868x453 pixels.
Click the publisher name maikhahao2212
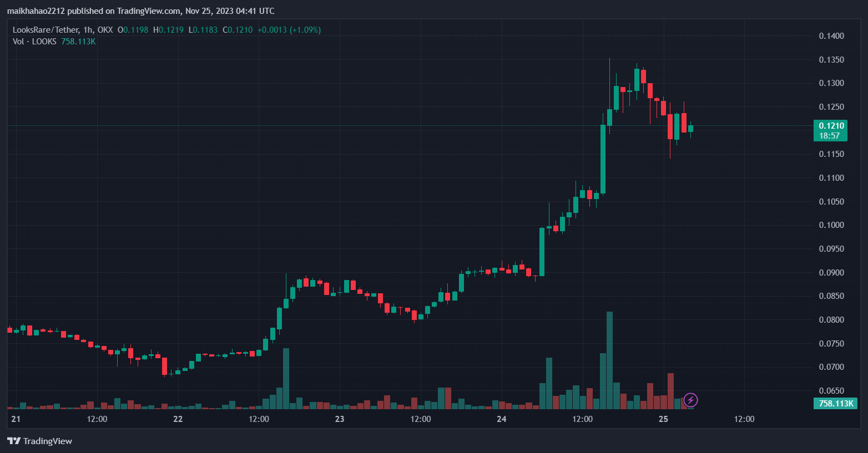36,11
